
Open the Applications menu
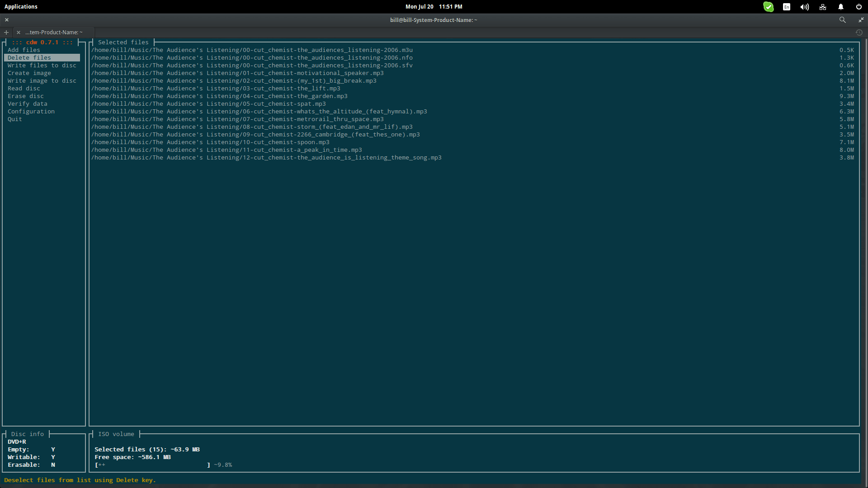(x=21, y=7)
